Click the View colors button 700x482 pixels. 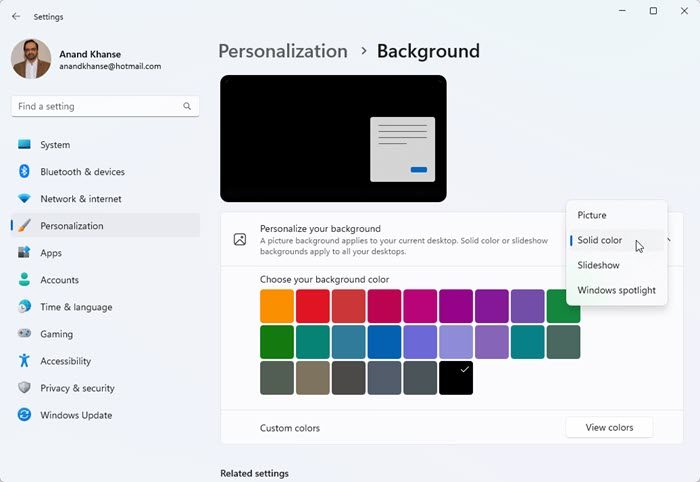click(x=609, y=428)
